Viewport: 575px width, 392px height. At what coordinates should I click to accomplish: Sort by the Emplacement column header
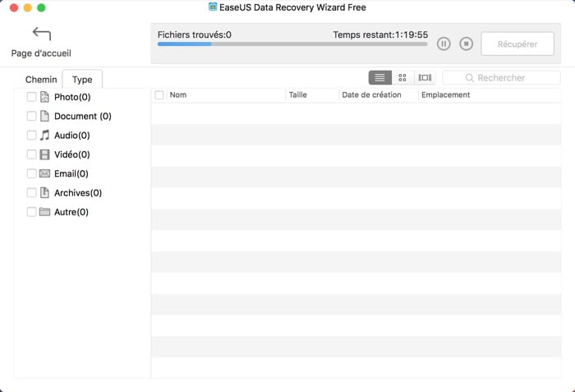(x=490, y=95)
